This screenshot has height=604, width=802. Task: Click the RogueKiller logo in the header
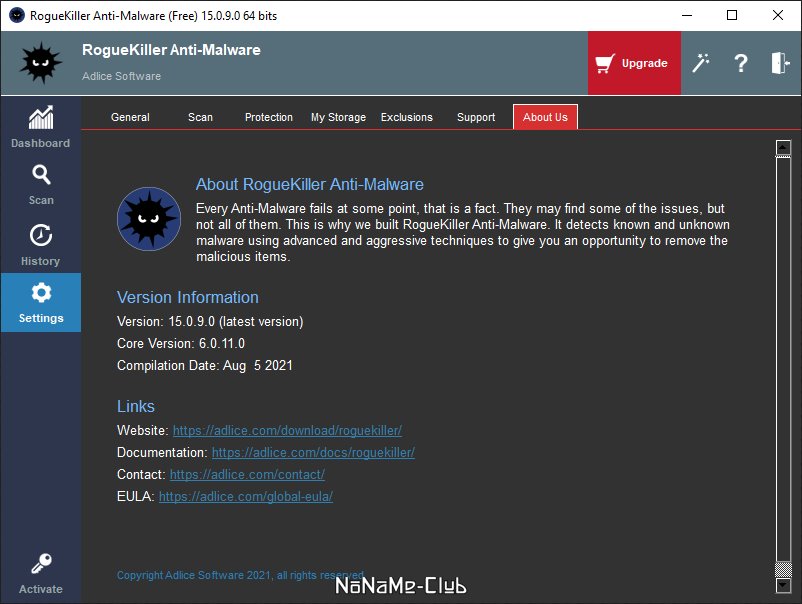click(x=40, y=63)
